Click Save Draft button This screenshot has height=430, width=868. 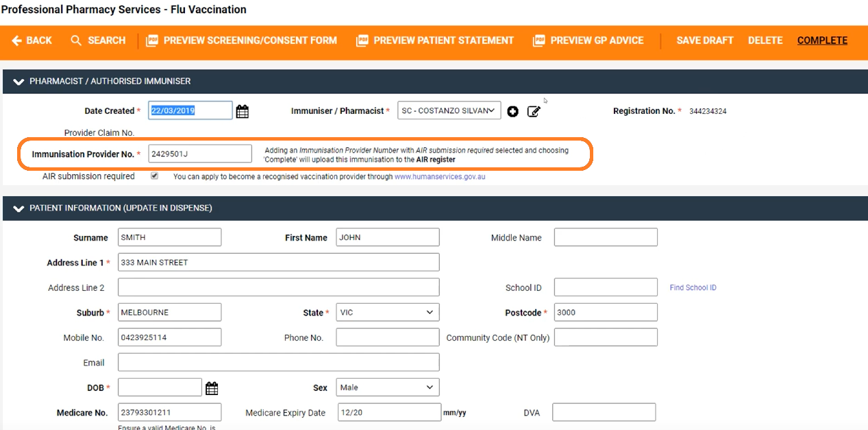(705, 40)
